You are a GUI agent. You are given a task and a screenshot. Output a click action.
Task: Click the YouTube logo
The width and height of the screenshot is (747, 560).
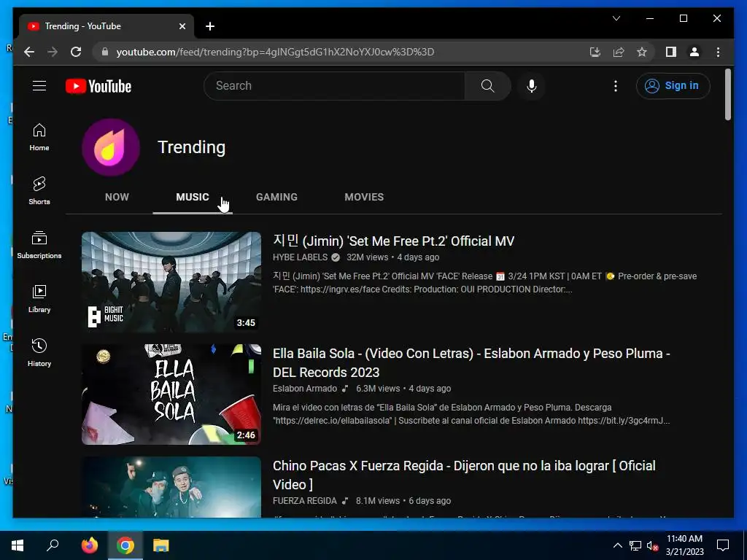click(x=98, y=86)
